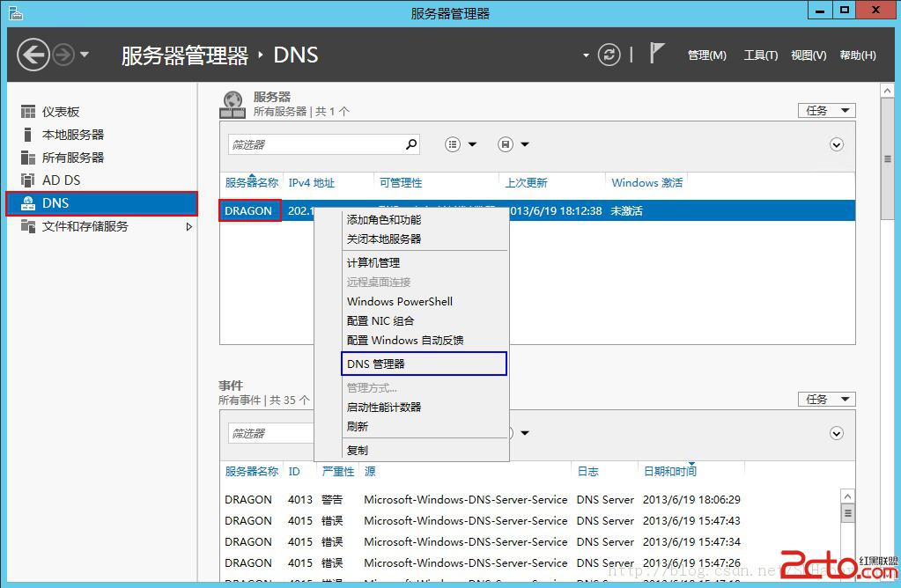Sort by 可管理性 column
Image resolution: width=901 pixels, height=588 pixels.
coord(401,182)
